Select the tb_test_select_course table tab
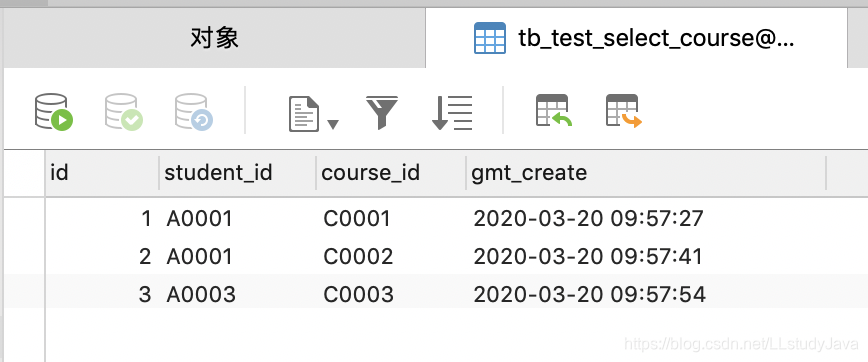 [636, 38]
